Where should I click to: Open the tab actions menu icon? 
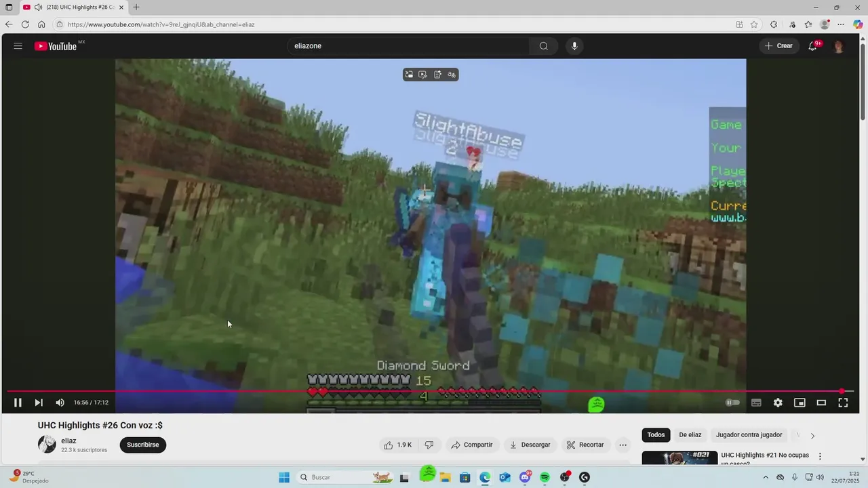(x=9, y=7)
